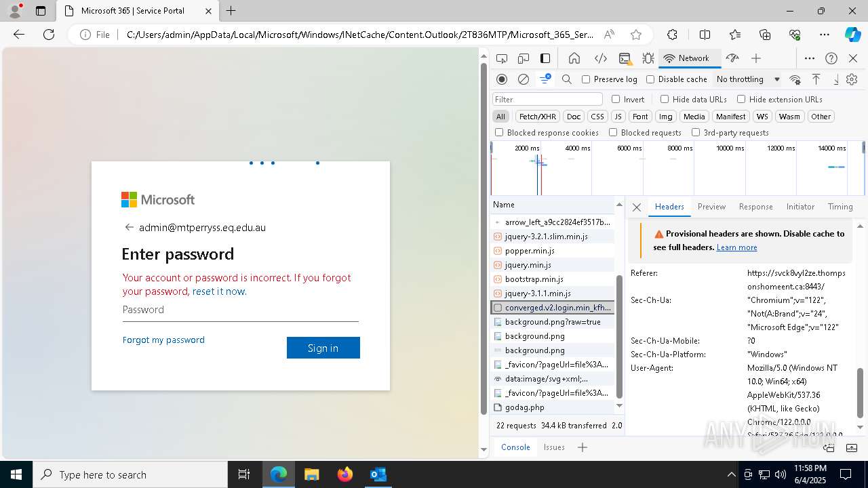Image resolution: width=868 pixels, height=488 pixels.
Task: Click the Learn more headers link
Action: 736,247
